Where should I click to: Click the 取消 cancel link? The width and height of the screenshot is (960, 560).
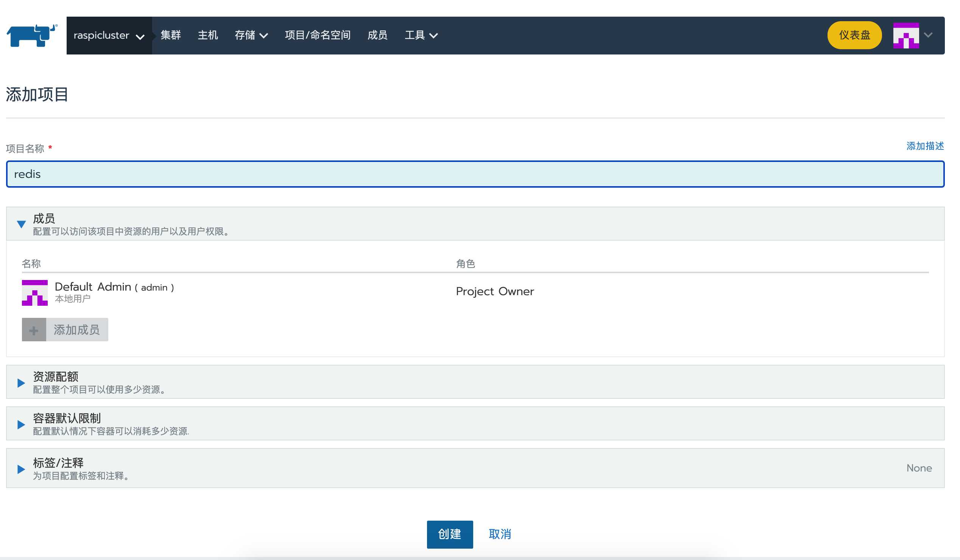pos(499,534)
